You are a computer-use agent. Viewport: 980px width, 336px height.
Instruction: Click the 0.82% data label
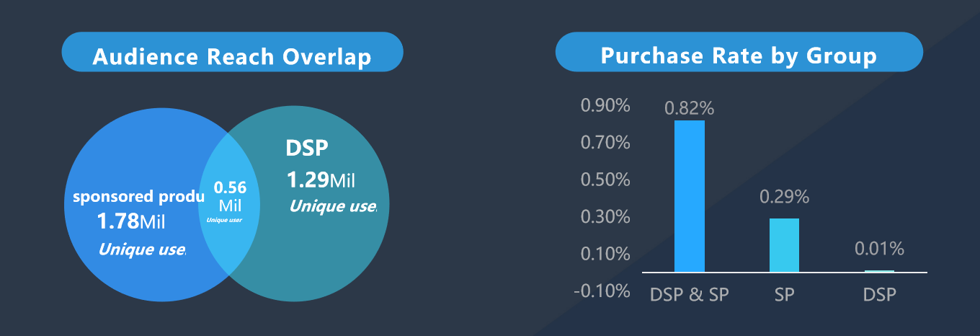[690, 109]
